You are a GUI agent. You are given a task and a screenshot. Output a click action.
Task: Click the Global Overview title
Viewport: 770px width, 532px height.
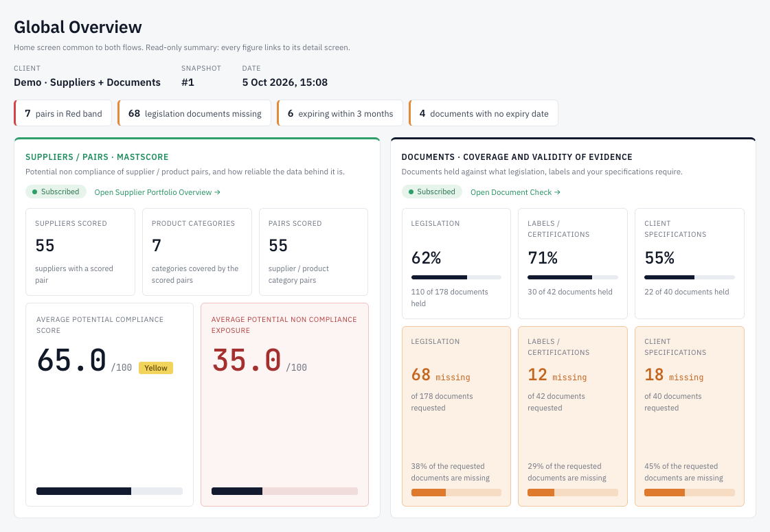[78, 27]
